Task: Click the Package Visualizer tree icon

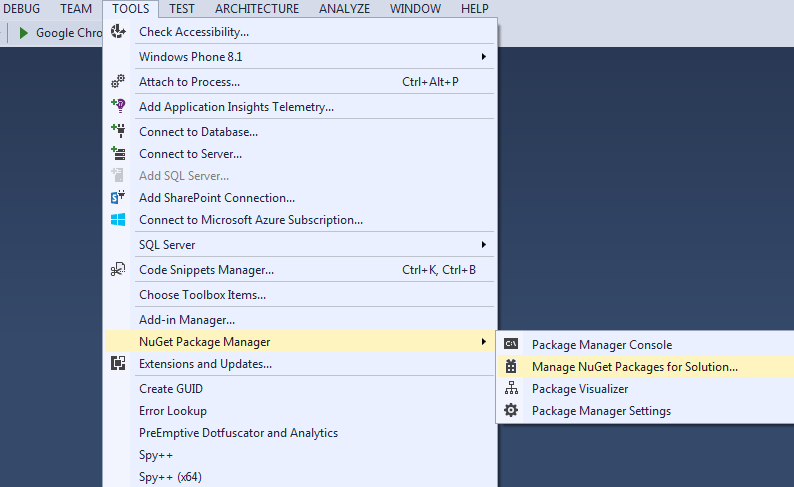Action: [511, 388]
